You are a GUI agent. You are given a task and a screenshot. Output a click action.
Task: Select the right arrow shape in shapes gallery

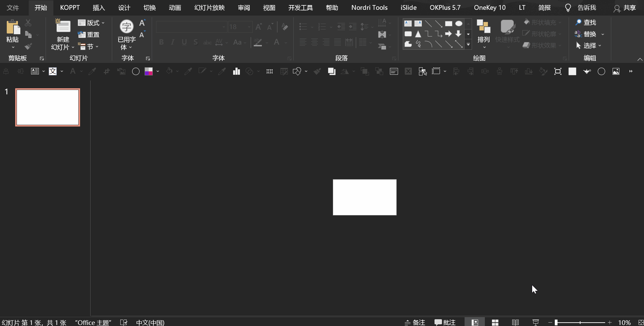coord(448,34)
